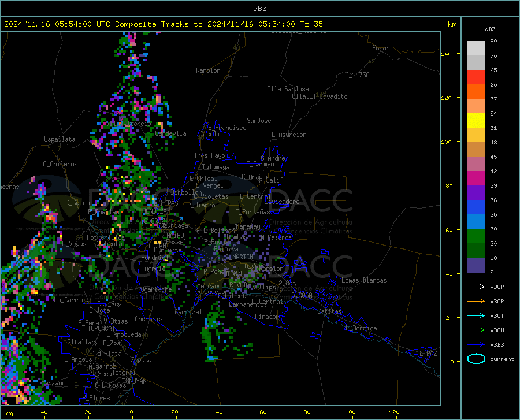520x420 pixels.
Task: Select the red 60–65 dBZ color swatch
Action: 476,77
